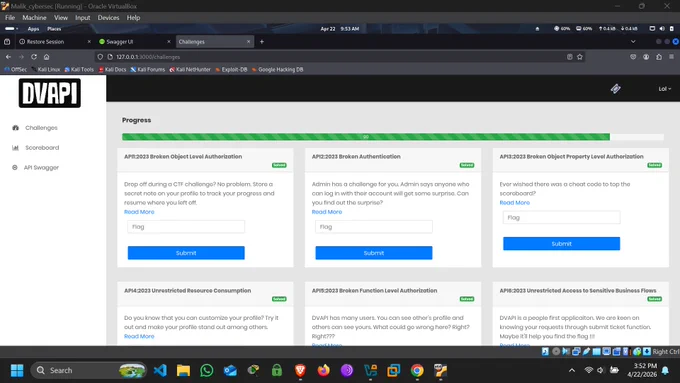Open the VirtualBox Input menu
This screenshot has height=383, width=680.
[82, 18]
